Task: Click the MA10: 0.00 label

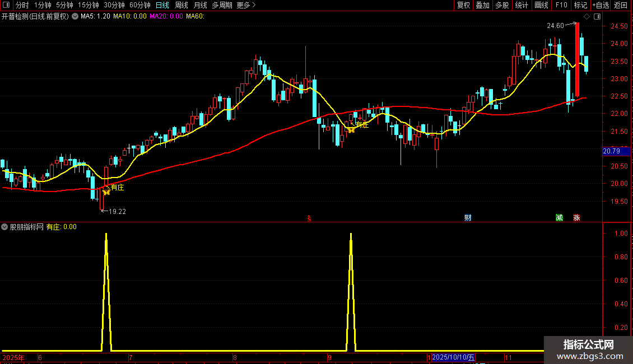Action: point(130,17)
